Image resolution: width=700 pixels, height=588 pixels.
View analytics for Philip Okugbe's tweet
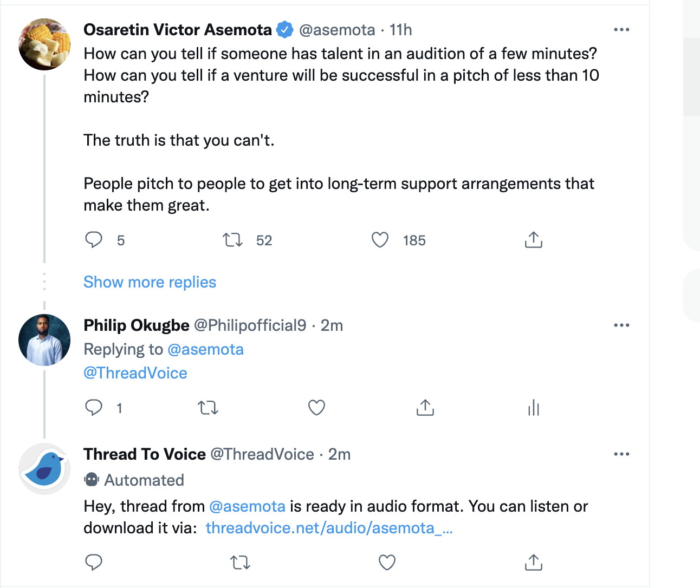534,407
